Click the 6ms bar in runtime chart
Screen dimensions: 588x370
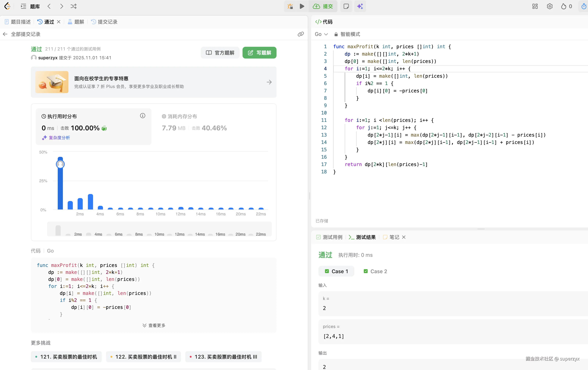(x=120, y=209)
